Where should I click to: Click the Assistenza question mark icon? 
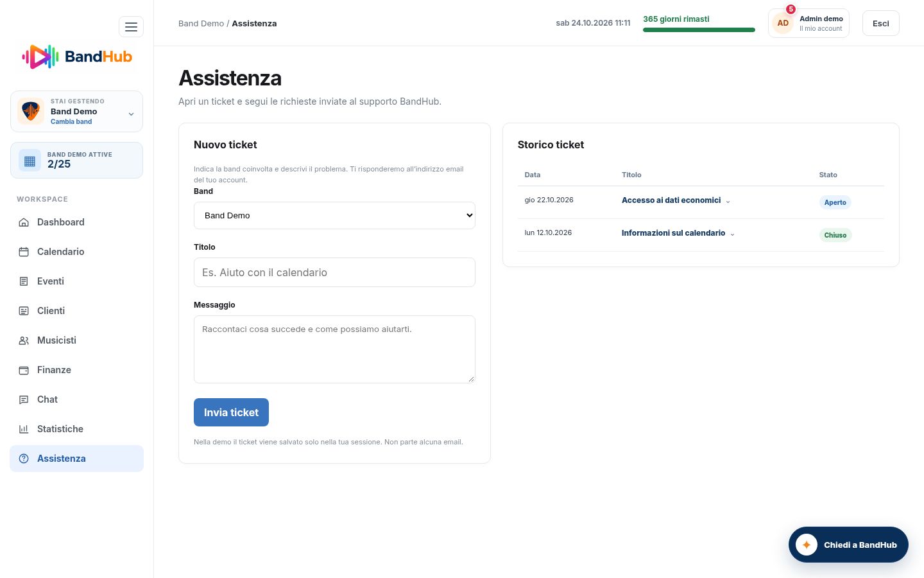pos(24,459)
